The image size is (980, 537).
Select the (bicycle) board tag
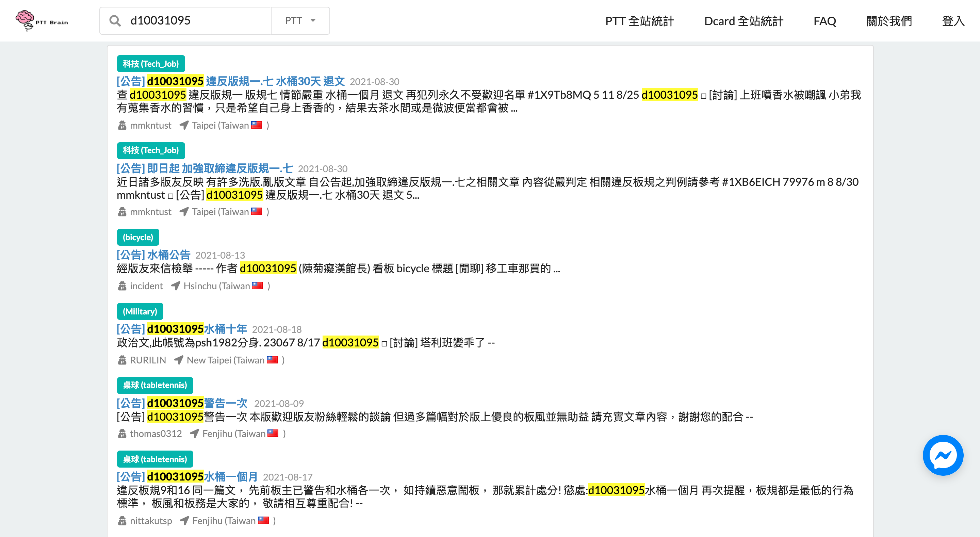coord(138,237)
